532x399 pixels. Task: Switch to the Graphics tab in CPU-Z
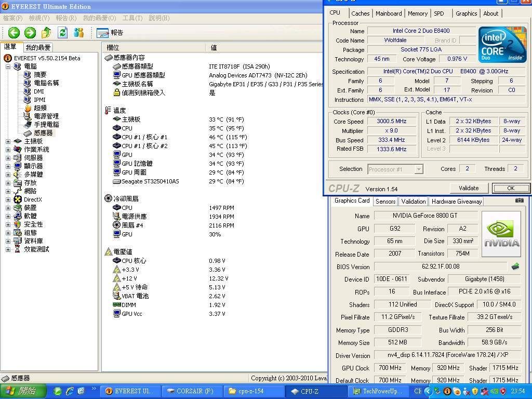(466, 14)
